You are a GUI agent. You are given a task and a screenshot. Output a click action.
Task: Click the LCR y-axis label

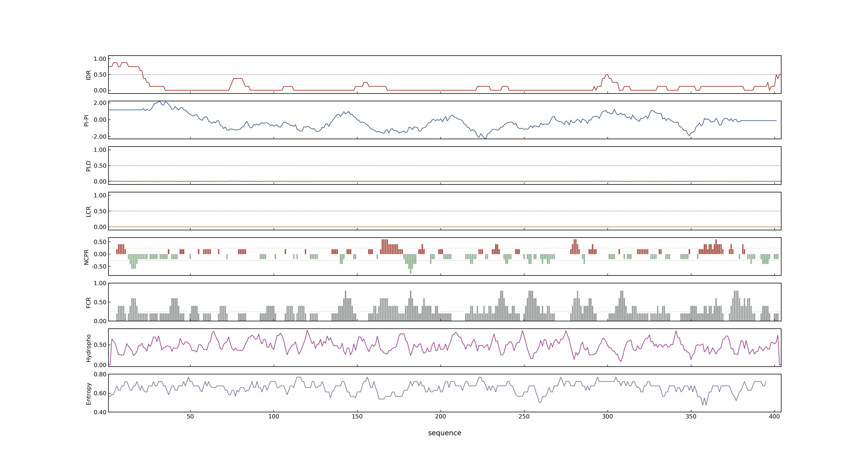(88, 211)
